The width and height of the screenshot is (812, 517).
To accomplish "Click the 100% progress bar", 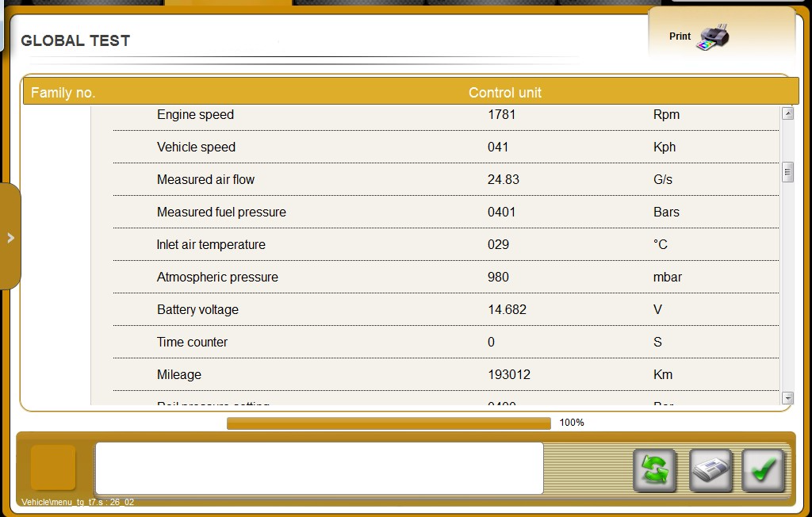I will 389,423.
